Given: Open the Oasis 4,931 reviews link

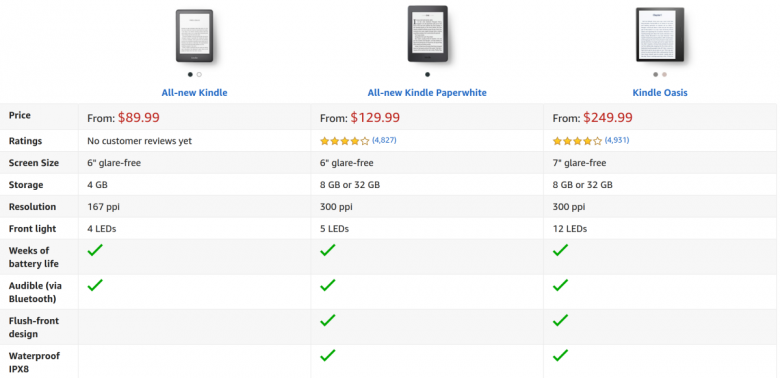Looking at the screenshot, I should click(x=617, y=140).
